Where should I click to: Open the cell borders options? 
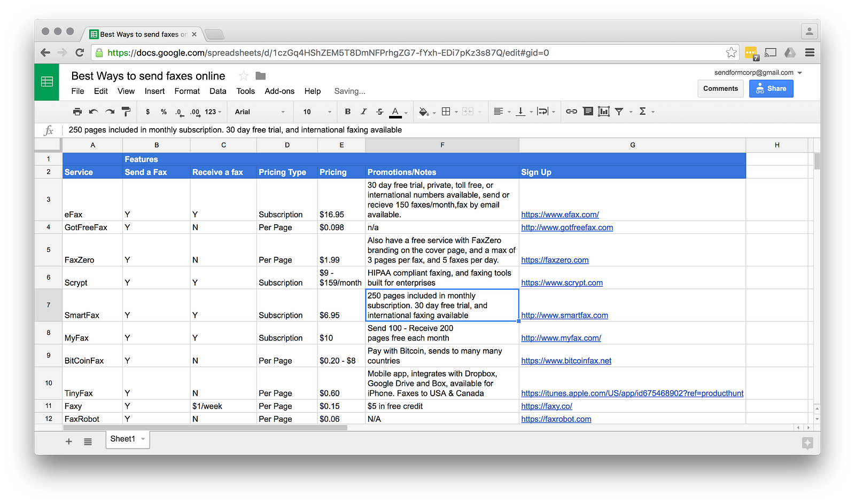pos(446,112)
